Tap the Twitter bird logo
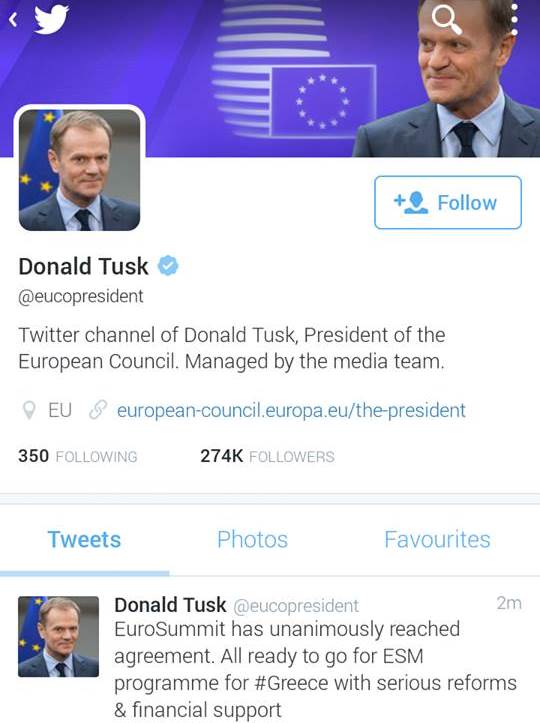 tap(51, 19)
